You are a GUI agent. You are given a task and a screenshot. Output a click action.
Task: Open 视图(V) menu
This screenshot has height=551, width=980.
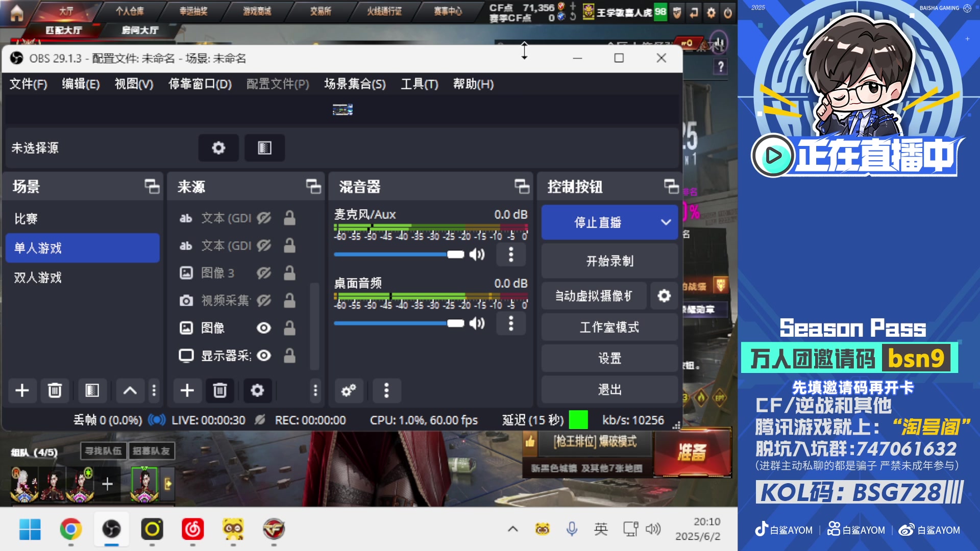click(x=134, y=84)
